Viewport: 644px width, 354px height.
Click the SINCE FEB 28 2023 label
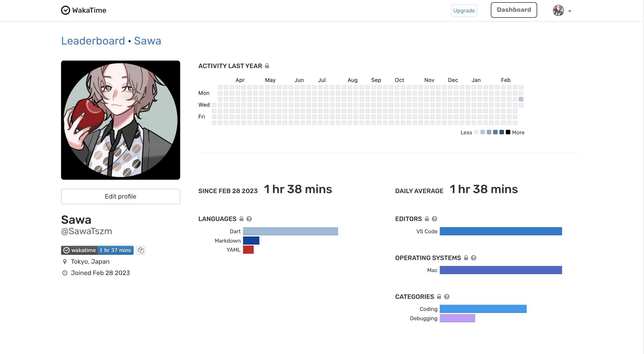point(228,191)
